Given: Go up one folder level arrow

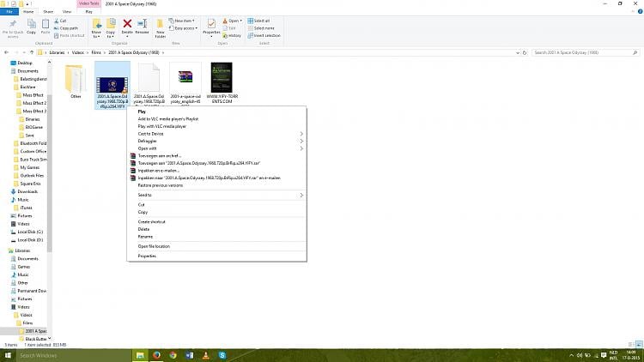Looking at the screenshot, I should (32, 52).
